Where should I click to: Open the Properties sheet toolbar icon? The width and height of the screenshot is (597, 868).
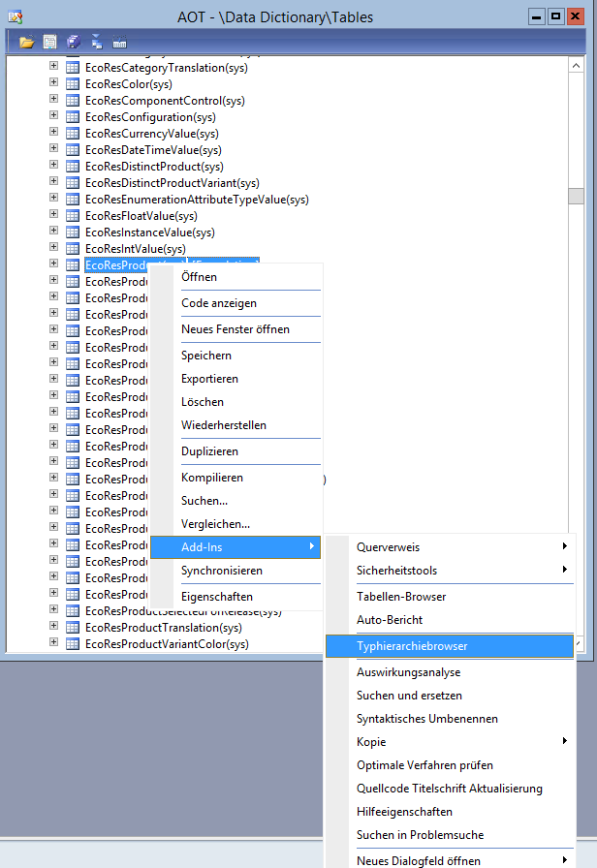[49, 42]
